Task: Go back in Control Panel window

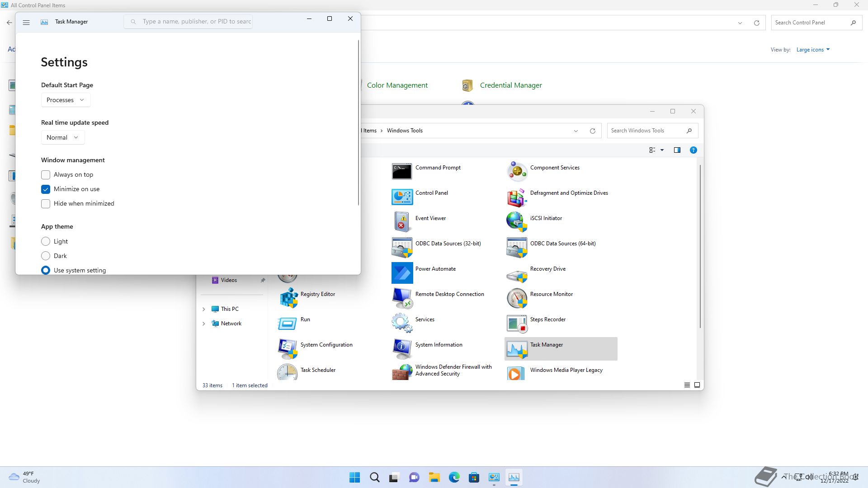Action: 9,22
